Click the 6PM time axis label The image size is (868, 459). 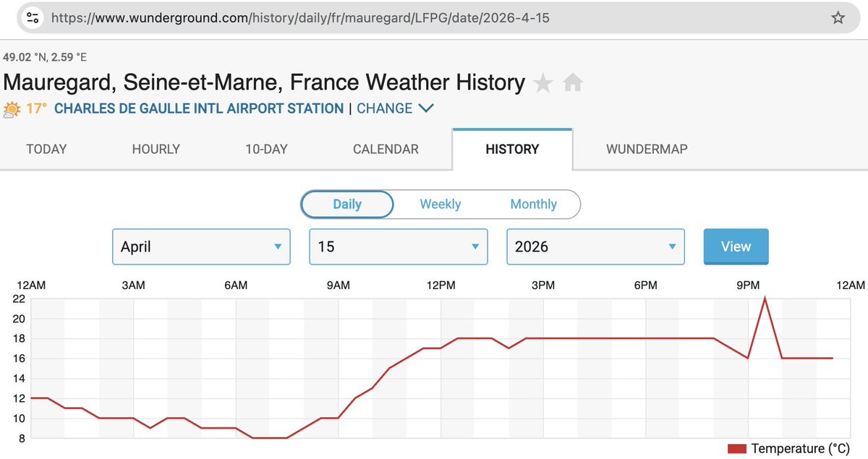click(645, 286)
